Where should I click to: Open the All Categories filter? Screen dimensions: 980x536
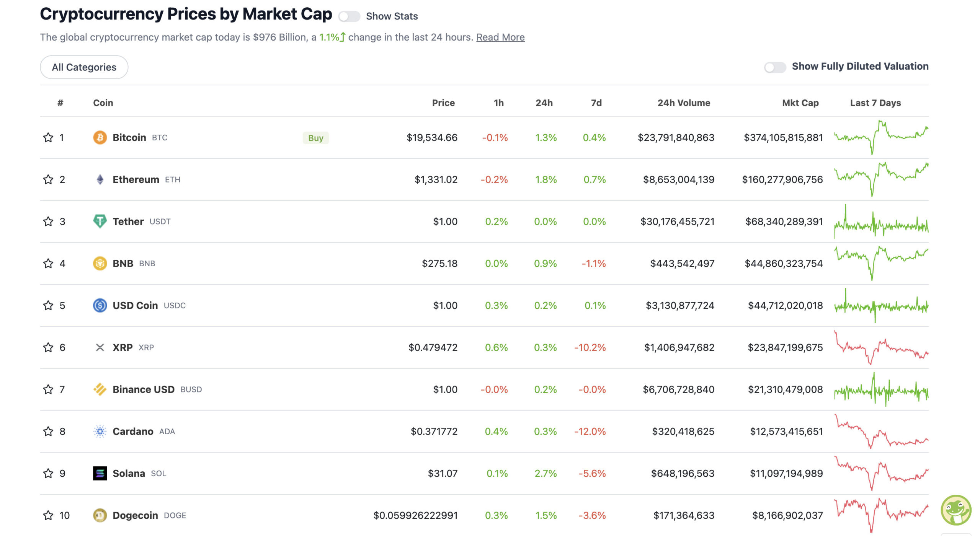point(84,67)
